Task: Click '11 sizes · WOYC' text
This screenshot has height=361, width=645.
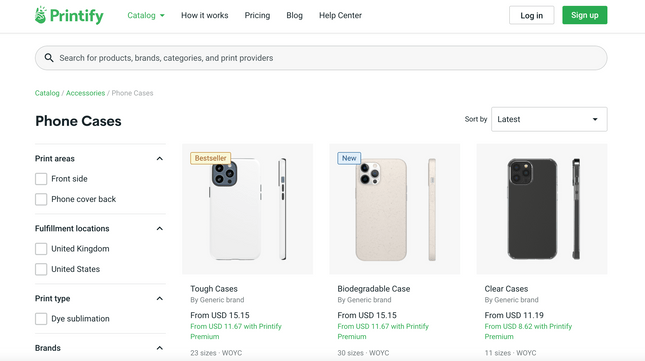Action: click(x=510, y=353)
